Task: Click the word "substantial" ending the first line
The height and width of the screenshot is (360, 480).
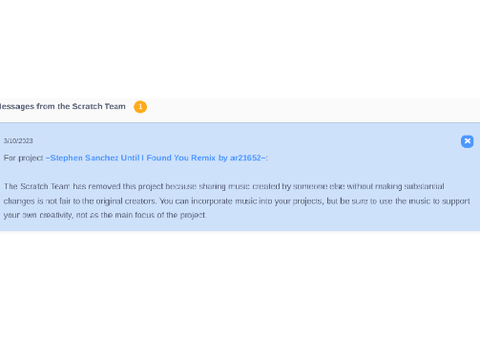Action: click(424, 186)
